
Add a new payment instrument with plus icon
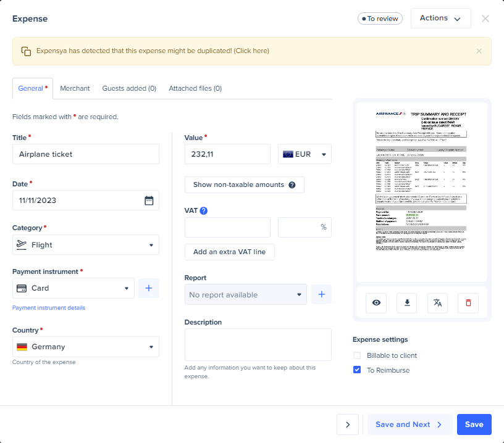(148, 288)
